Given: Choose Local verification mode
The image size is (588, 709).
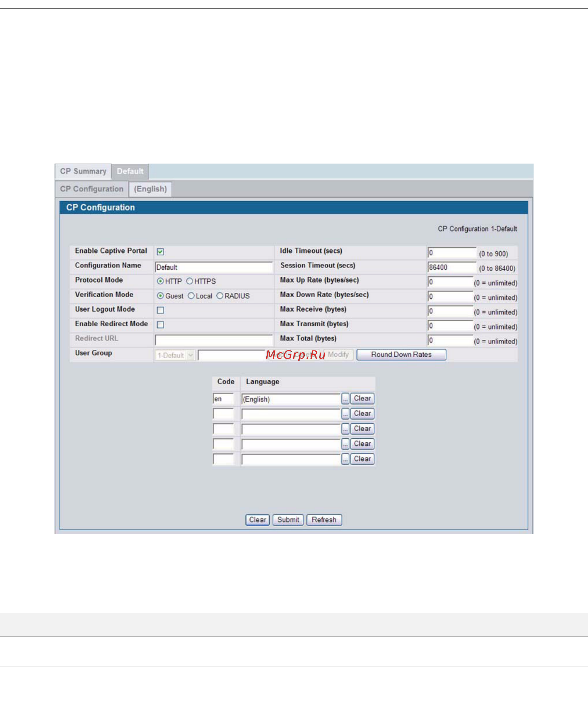Looking at the screenshot, I should pyautogui.click(x=191, y=296).
